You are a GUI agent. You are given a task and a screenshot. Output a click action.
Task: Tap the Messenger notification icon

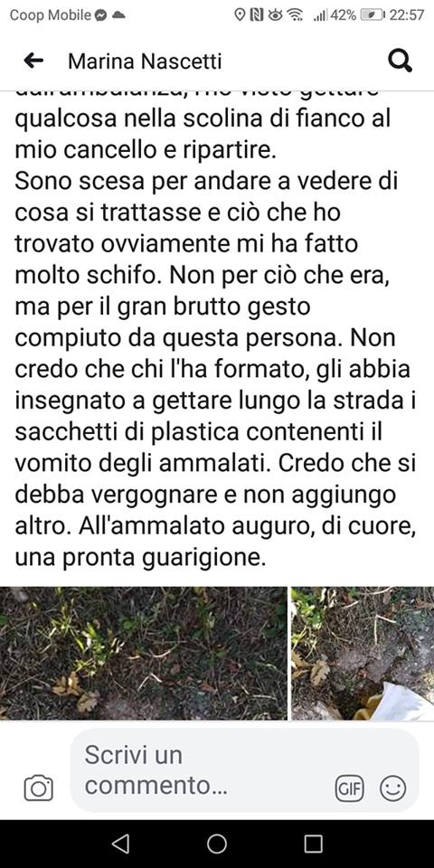[100, 15]
